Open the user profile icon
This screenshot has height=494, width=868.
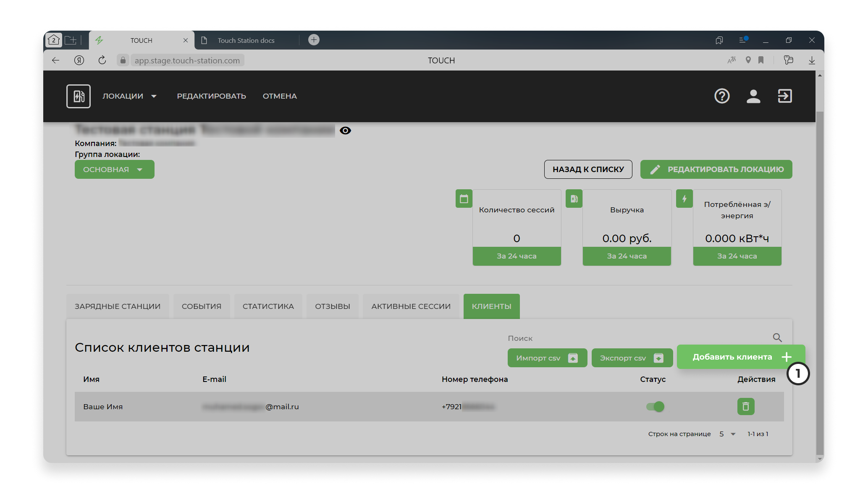tap(753, 96)
